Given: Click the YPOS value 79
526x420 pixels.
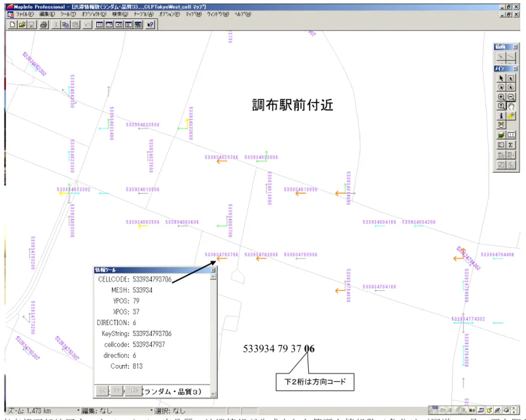Looking at the screenshot, I should click(136, 300).
